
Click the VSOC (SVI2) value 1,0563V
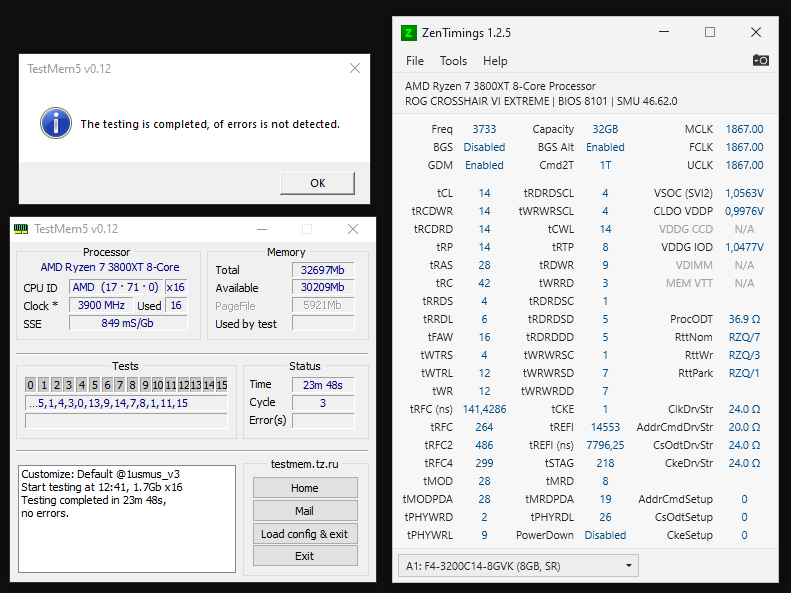tap(744, 194)
